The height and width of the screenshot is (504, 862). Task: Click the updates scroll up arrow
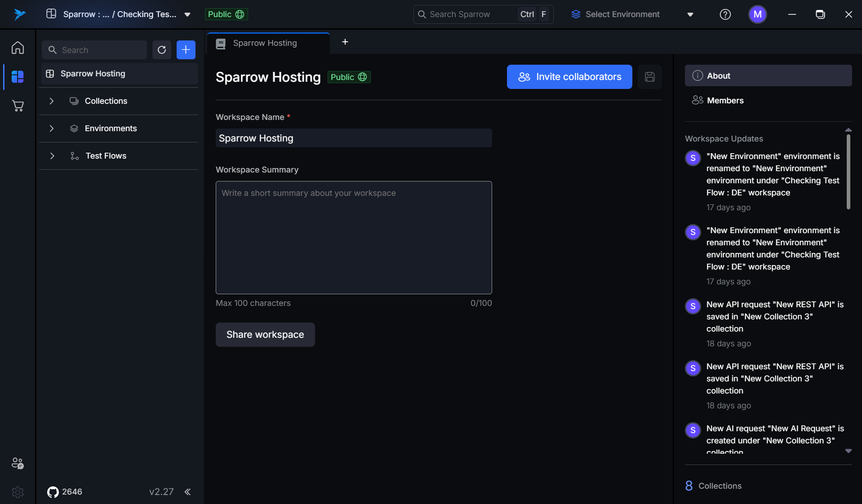(x=849, y=130)
